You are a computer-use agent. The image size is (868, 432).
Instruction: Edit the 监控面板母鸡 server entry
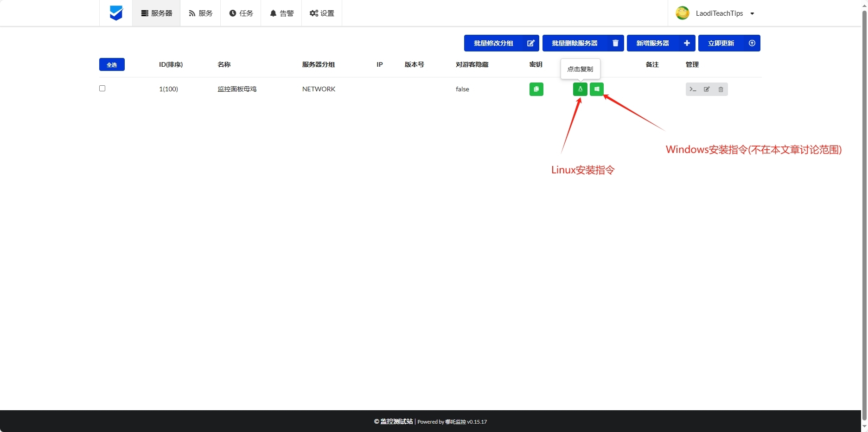pos(707,89)
